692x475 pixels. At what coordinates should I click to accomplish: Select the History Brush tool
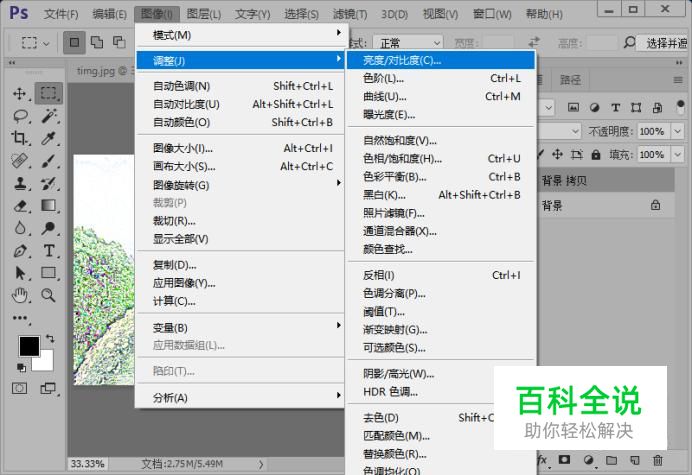(49, 183)
